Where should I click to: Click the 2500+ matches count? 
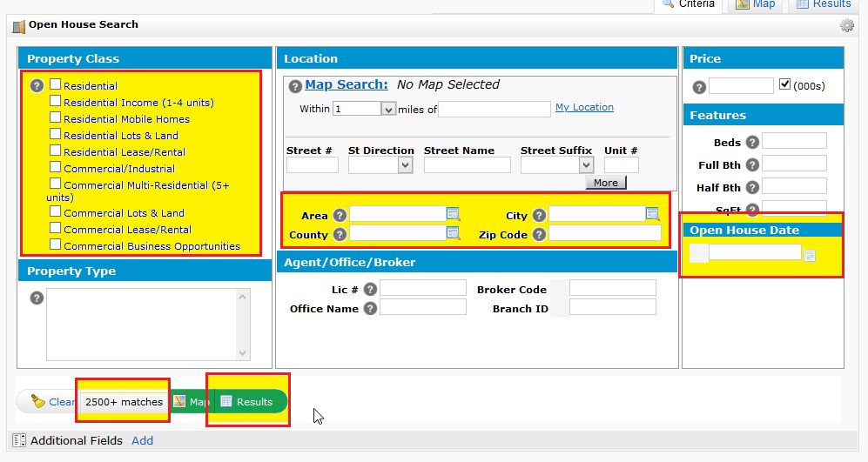[124, 402]
